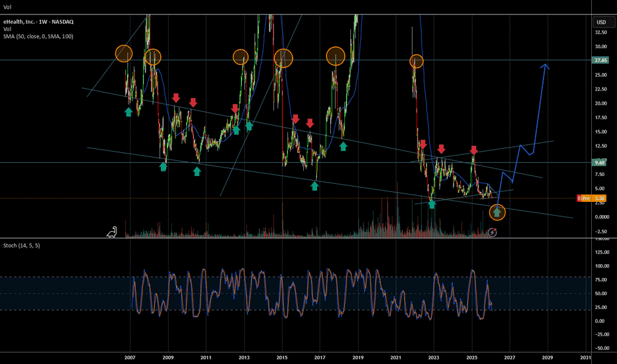Viewport: 617px width, 364px height.
Task: Select the orange-circled green arrow near 2026
Action: click(x=497, y=212)
